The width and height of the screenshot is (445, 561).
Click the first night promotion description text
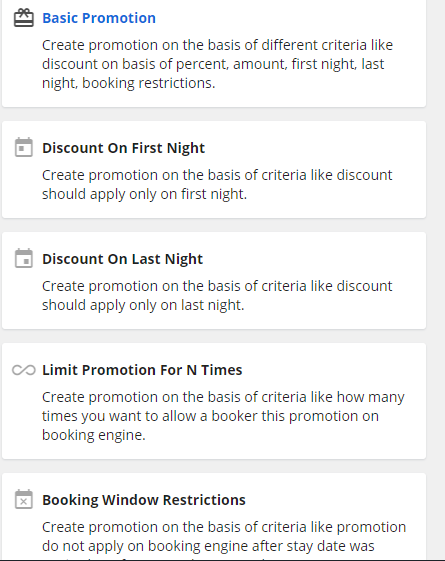point(217,184)
